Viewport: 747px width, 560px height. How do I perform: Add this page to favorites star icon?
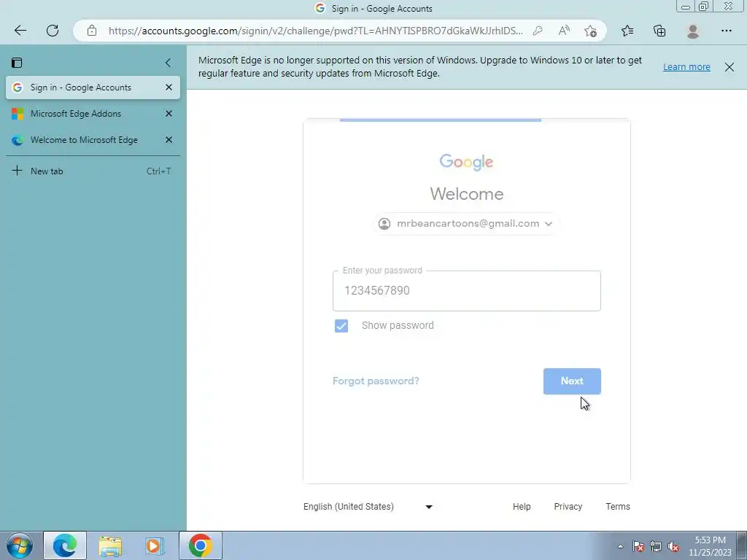590,31
